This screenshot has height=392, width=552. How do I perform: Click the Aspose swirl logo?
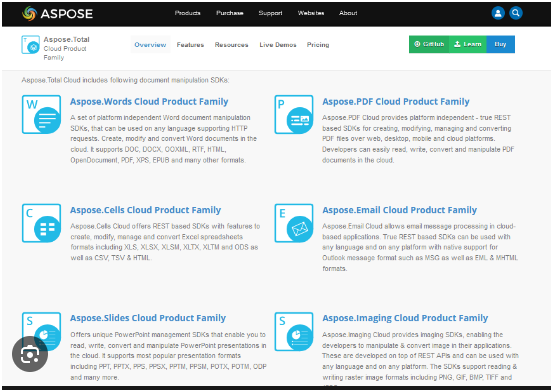(29, 13)
